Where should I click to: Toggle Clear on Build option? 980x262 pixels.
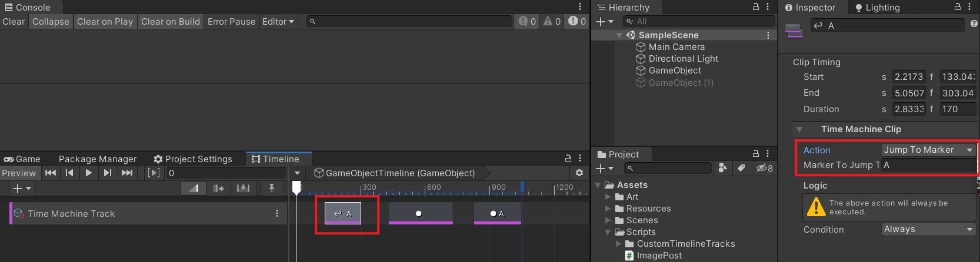point(171,21)
